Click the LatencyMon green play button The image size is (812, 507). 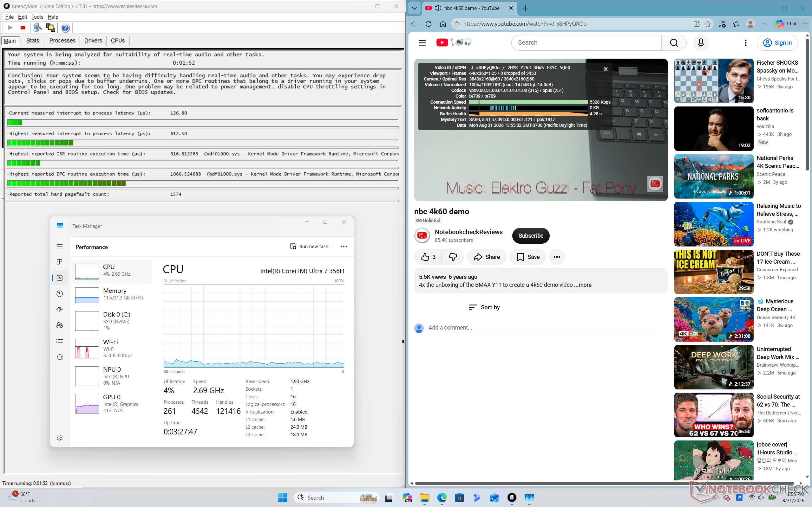pos(10,28)
